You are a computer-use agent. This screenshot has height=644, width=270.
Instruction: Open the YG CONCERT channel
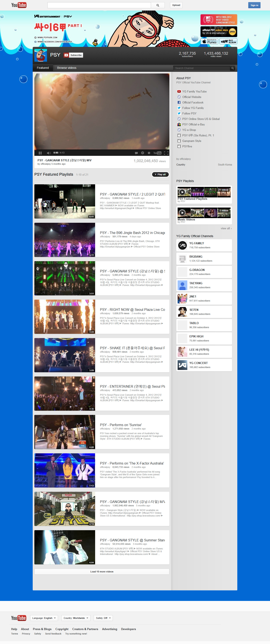(x=204, y=365)
